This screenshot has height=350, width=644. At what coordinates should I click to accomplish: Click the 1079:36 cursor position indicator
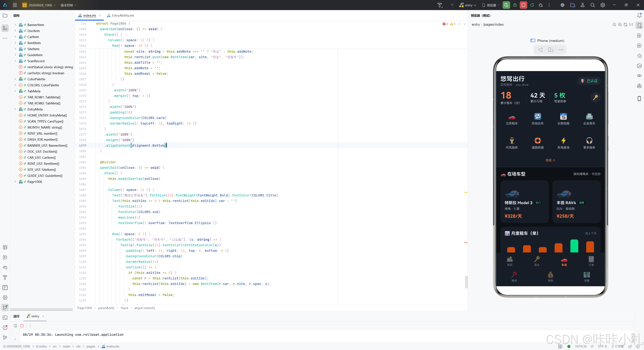pos(580,346)
